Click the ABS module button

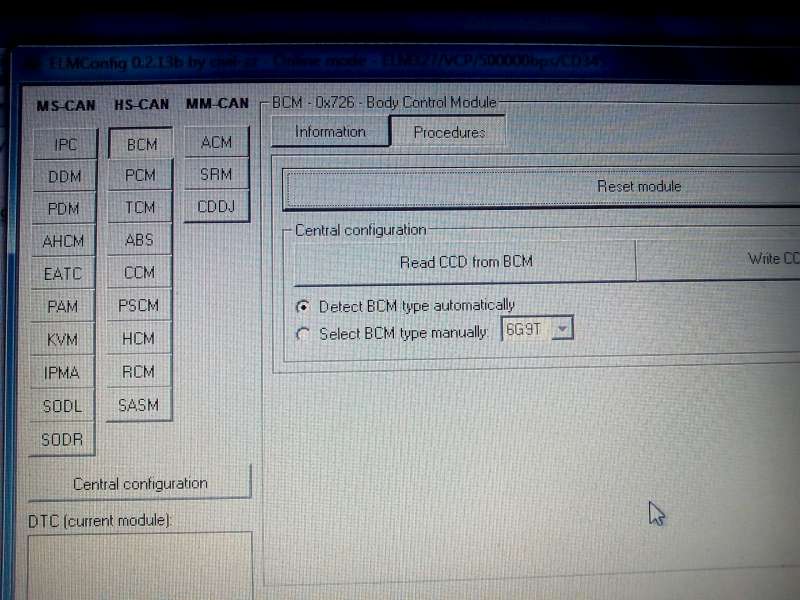click(140, 240)
